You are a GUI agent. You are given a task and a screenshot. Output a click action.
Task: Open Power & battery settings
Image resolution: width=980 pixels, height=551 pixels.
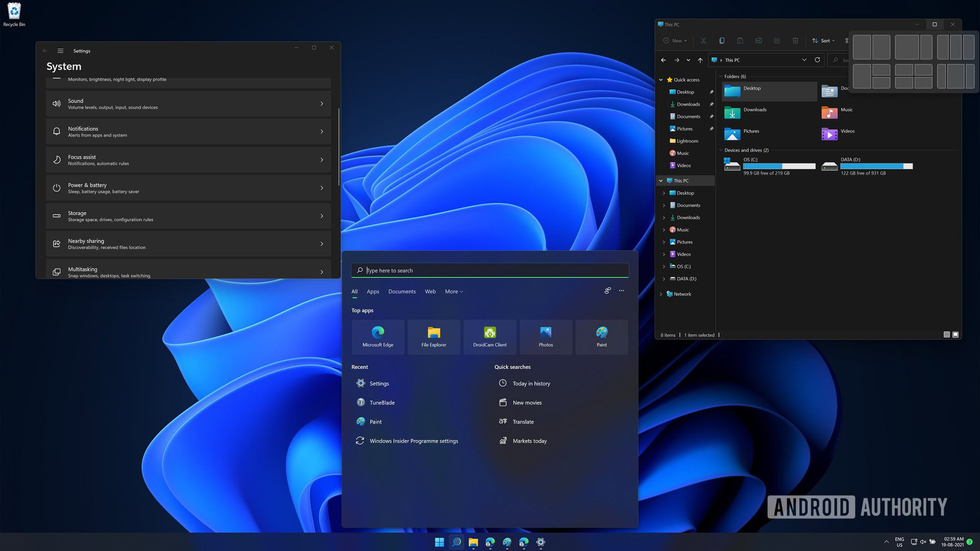188,188
